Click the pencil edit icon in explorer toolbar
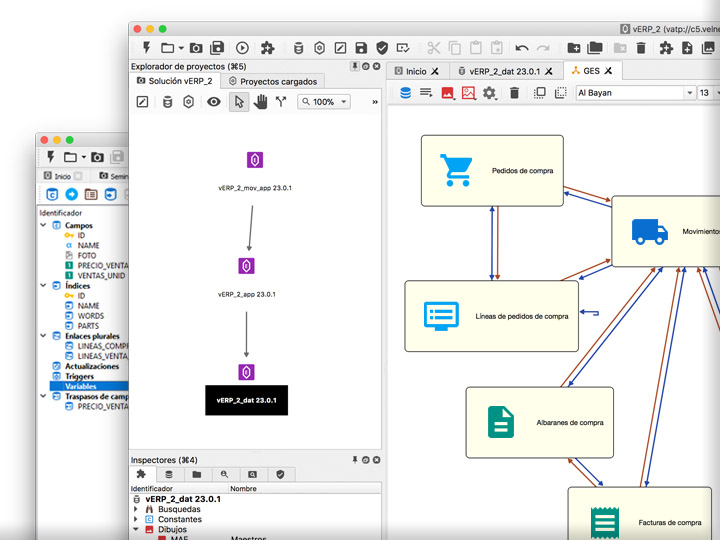Image resolution: width=720 pixels, height=540 pixels. tap(142, 101)
